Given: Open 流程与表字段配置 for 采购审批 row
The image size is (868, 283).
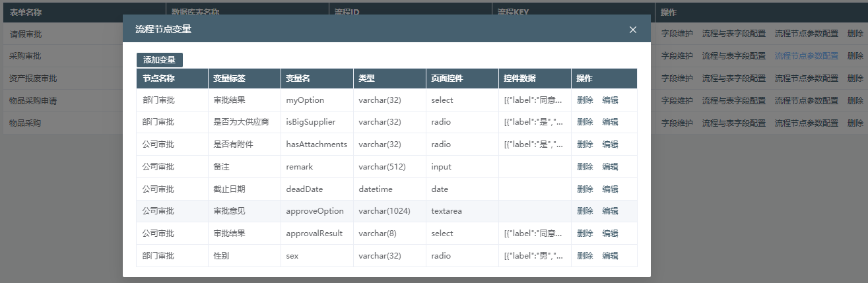Looking at the screenshot, I should (733, 56).
